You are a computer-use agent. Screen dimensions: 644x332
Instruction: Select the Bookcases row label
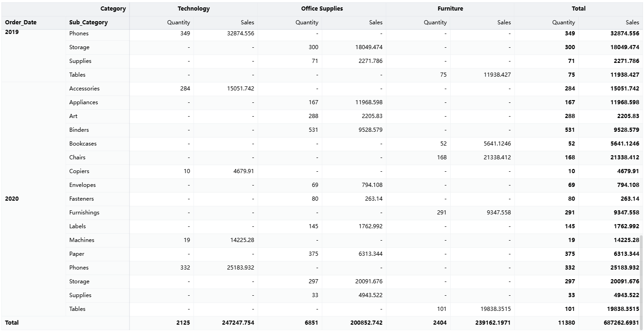(x=83, y=144)
